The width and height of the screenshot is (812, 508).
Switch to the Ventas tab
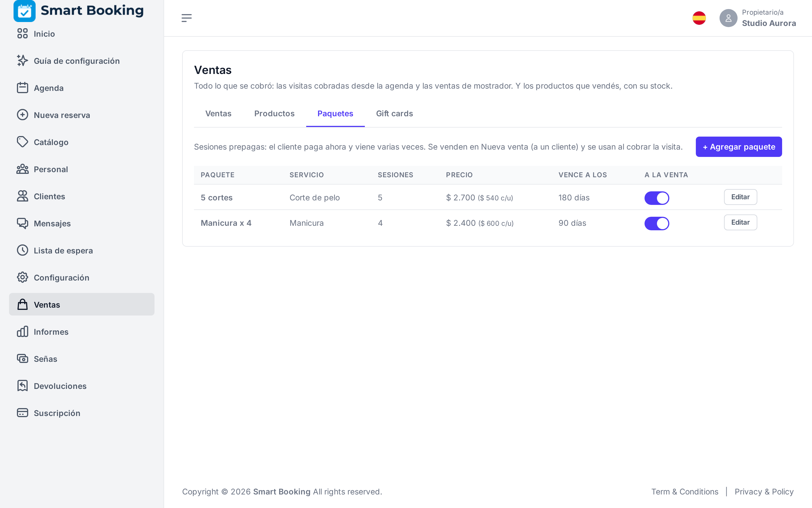(219, 113)
